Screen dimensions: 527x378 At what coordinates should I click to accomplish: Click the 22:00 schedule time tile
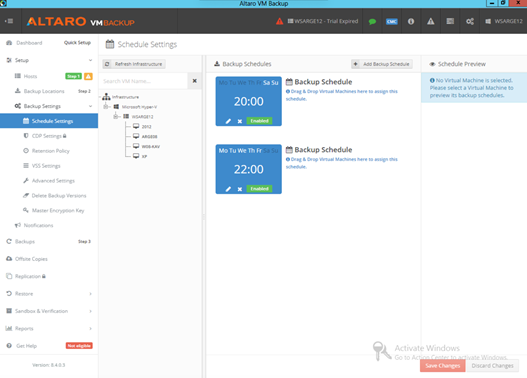(x=248, y=169)
